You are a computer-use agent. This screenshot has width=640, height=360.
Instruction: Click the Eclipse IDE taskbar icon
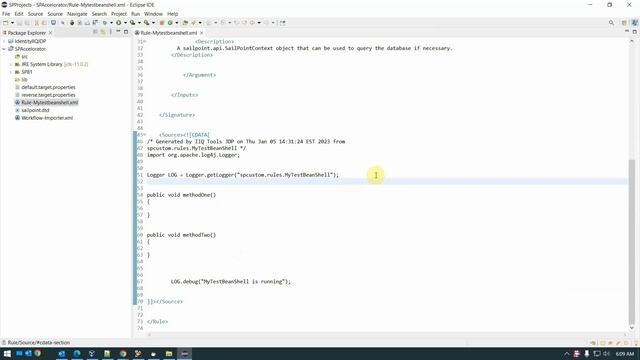pos(184,353)
